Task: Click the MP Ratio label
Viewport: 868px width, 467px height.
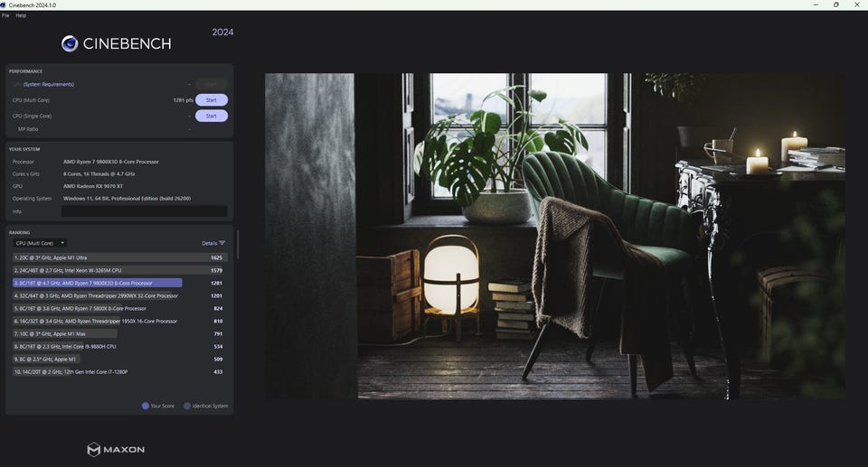Action: coord(28,129)
